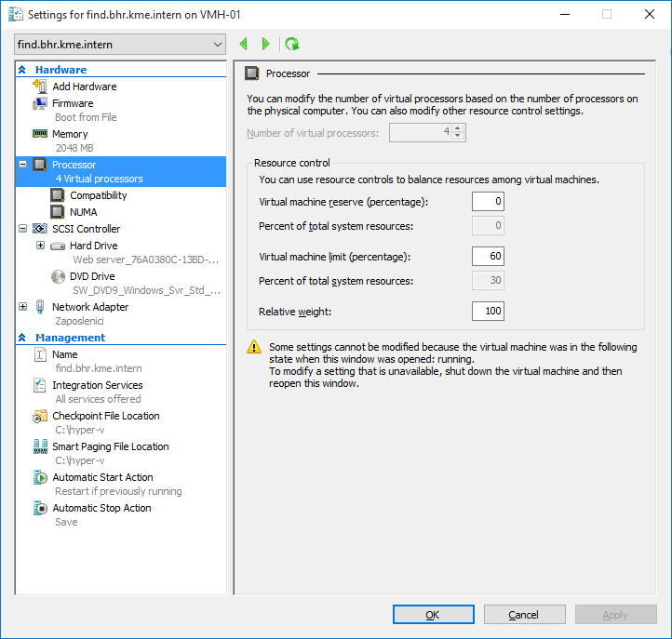Collapse the Hardware section header

pyautogui.click(x=22, y=70)
